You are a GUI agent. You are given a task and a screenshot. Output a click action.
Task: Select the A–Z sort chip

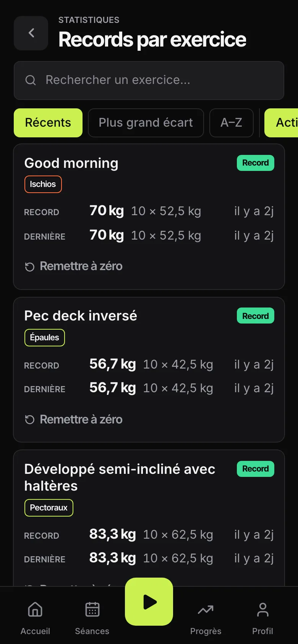[x=232, y=123]
